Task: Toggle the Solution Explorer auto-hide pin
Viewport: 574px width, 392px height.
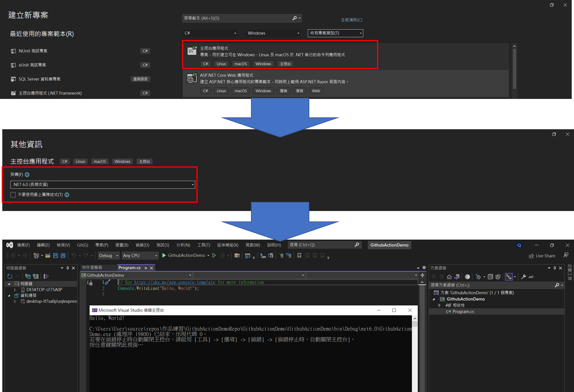Action: point(555,268)
